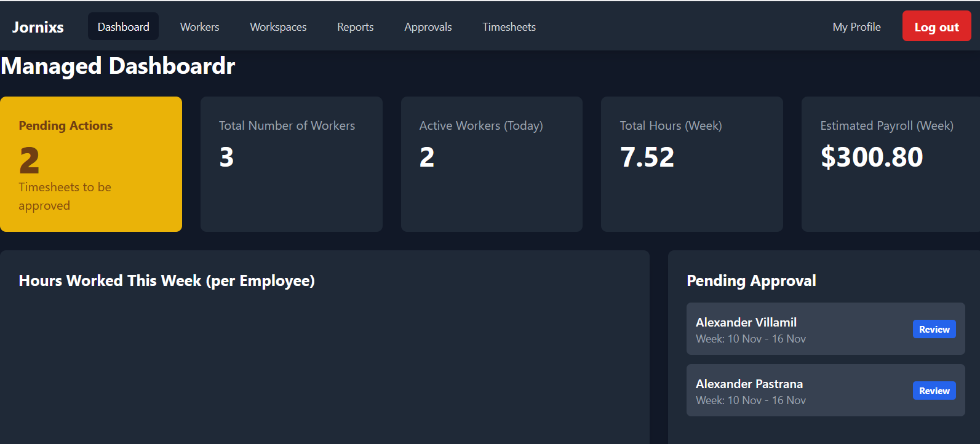Click the Active Workers (Today) card
The image size is (980, 444).
point(492,164)
